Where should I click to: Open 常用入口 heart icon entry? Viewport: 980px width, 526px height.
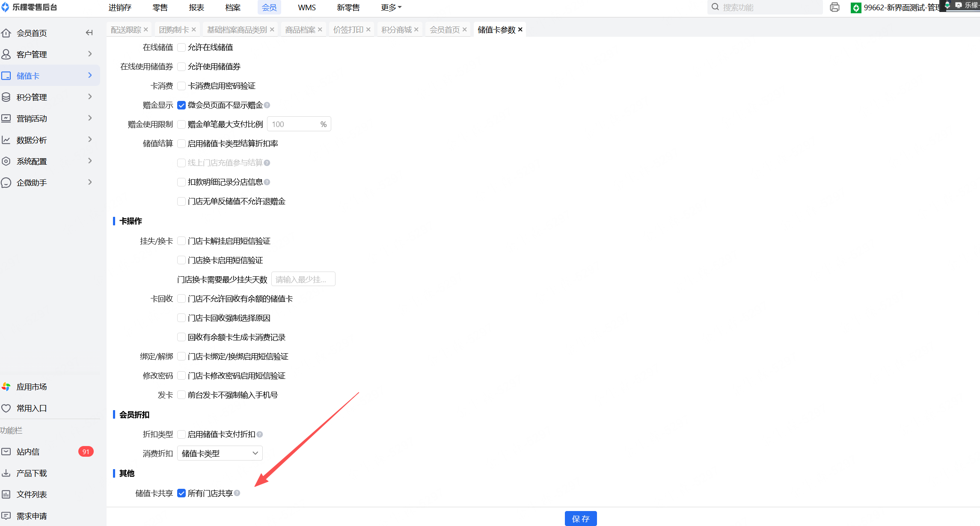6,408
